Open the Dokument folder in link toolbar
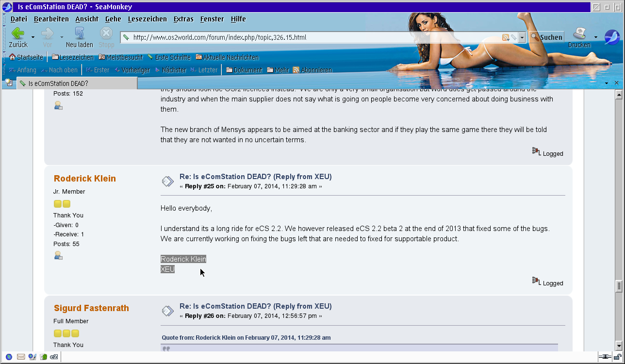This screenshot has height=364, width=625. 244,70
